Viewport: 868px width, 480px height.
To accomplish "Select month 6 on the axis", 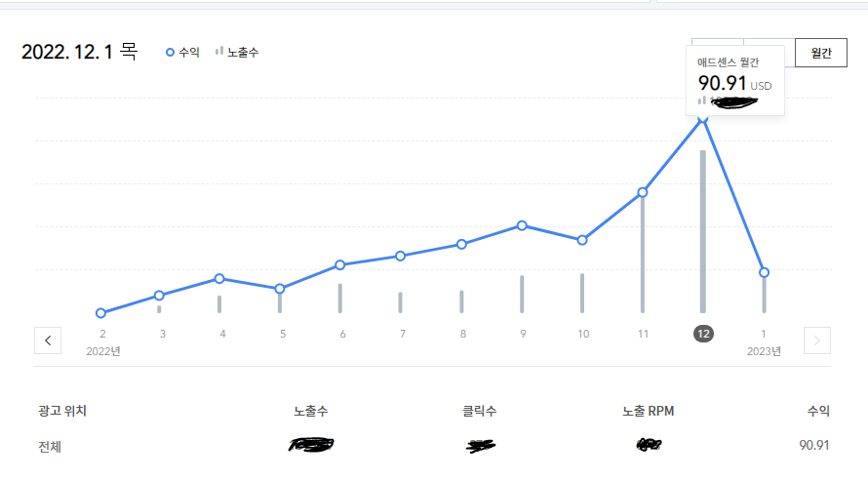I will [342, 334].
